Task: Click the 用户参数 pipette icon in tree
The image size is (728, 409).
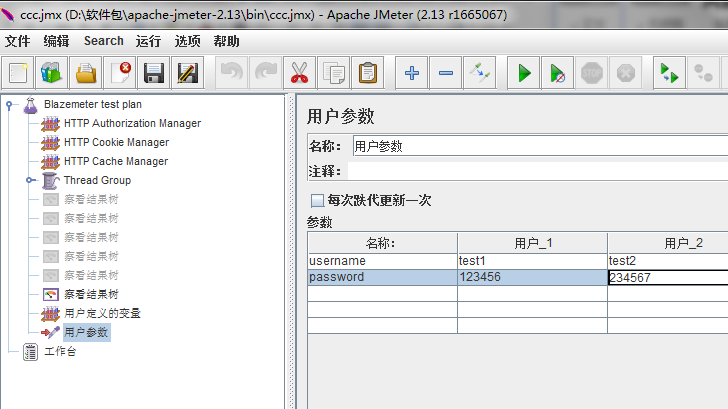Action: coord(51,332)
